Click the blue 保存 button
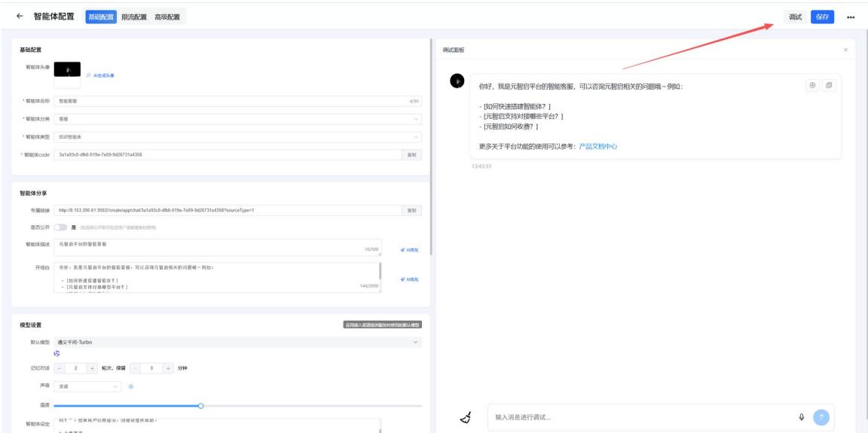Screen dimensions: 868x433 [822, 17]
